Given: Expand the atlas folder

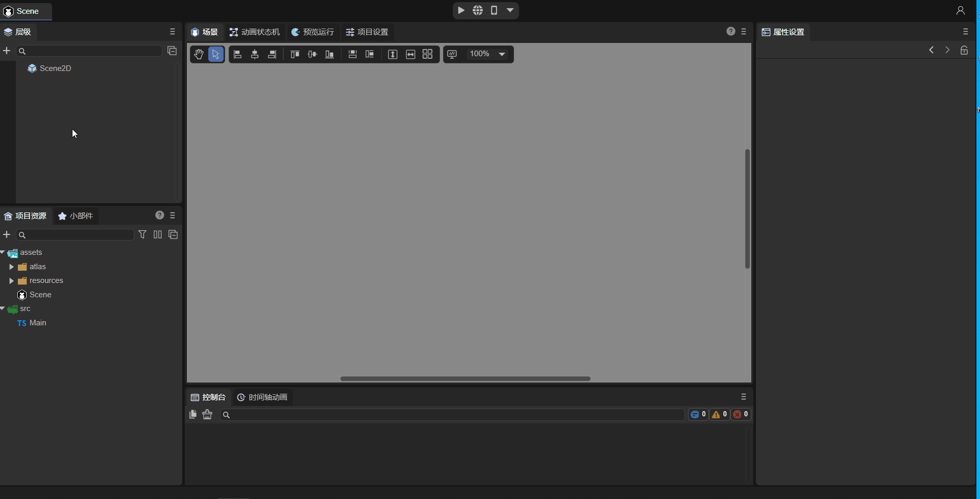Looking at the screenshot, I should pyautogui.click(x=11, y=267).
